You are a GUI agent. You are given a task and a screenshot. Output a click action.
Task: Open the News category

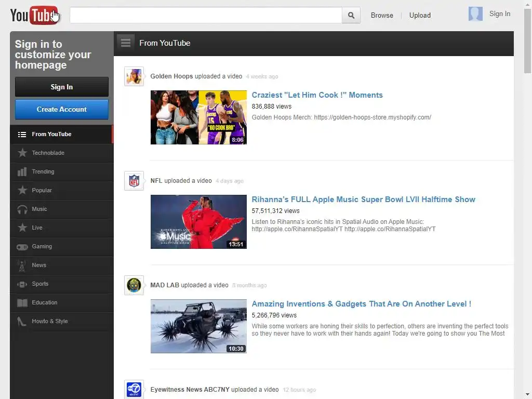(62, 265)
